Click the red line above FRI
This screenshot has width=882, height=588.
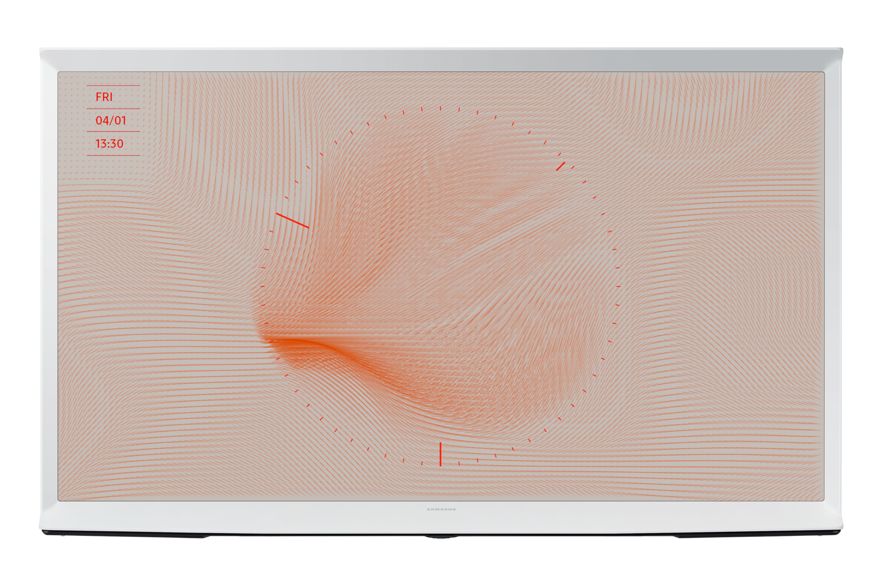[113, 85]
